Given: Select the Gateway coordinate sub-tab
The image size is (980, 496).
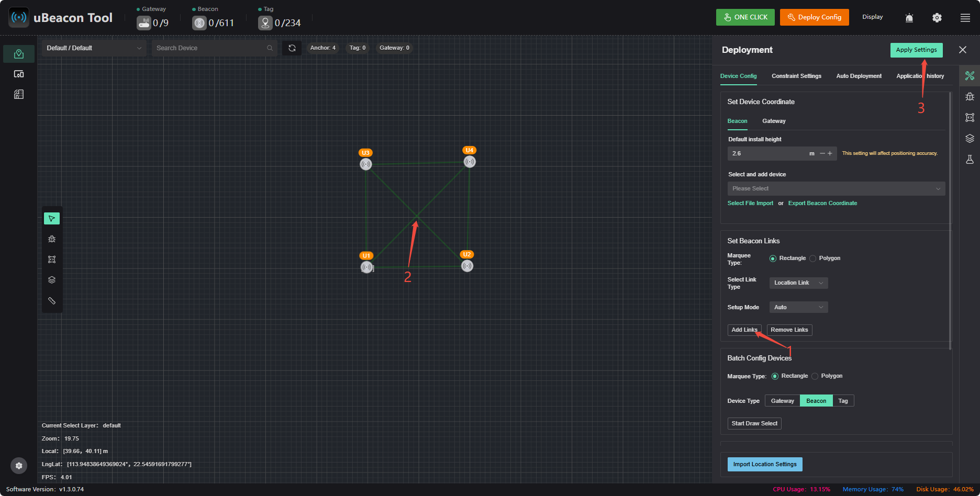Looking at the screenshot, I should (774, 121).
